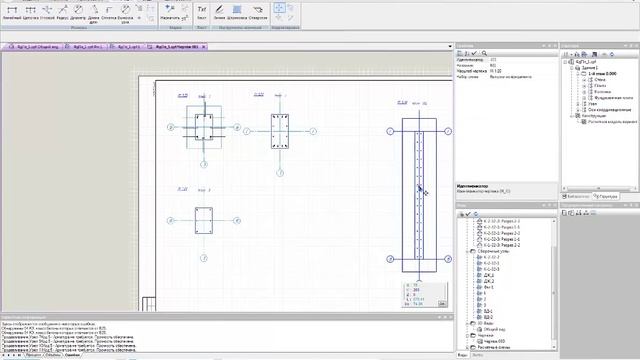This screenshot has width=640, height=360.
Task: Switch to the Фм 1 document tab
Action: 84,47
